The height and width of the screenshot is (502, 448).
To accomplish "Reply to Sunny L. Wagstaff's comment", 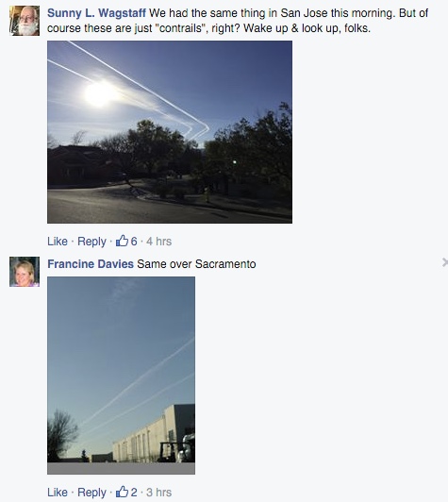I will (91, 242).
